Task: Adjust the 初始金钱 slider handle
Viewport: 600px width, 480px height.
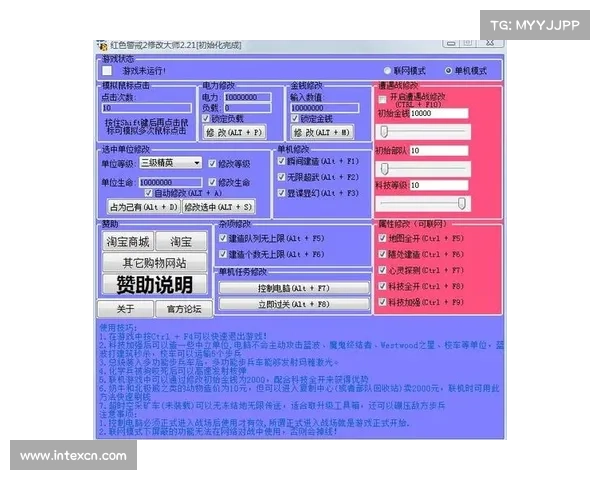Action: [385, 132]
